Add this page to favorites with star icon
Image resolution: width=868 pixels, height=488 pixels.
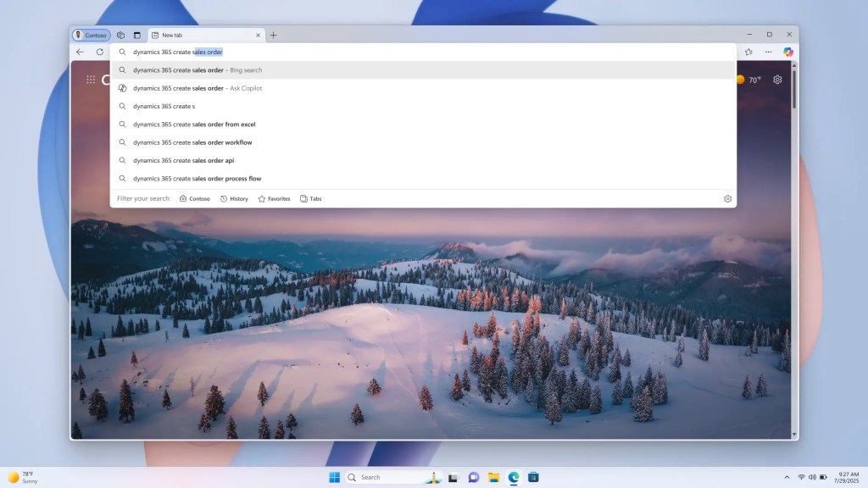point(748,52)
